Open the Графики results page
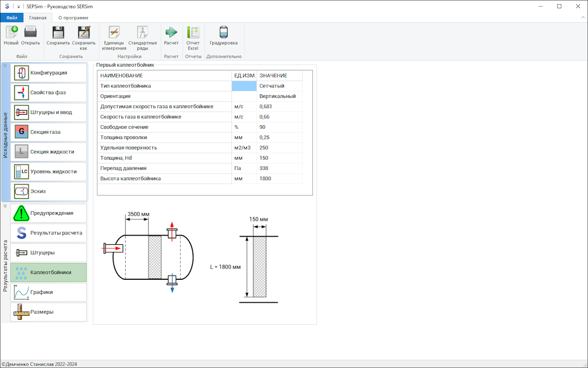The height and width of the screenshot is (368, 588). coord(49,293)
